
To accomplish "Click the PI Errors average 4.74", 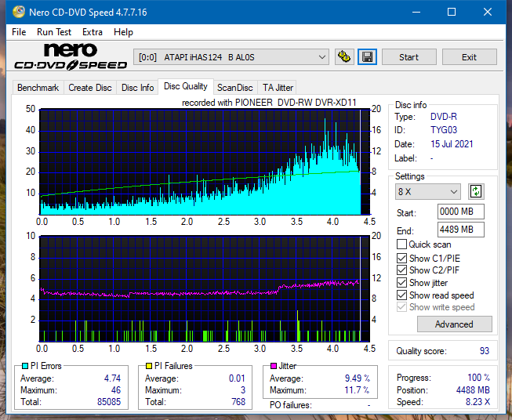I will [112, 378].
